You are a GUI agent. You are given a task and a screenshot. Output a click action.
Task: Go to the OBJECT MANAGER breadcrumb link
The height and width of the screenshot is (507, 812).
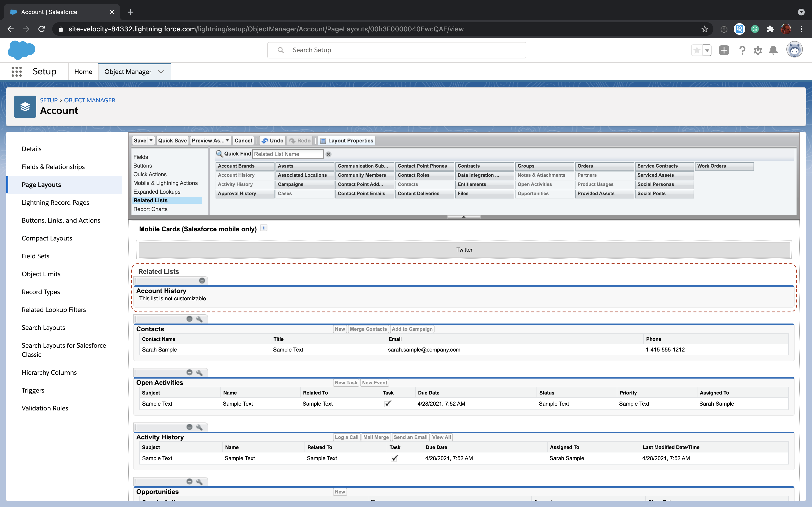pyautogui.click(x=89, y=100)
